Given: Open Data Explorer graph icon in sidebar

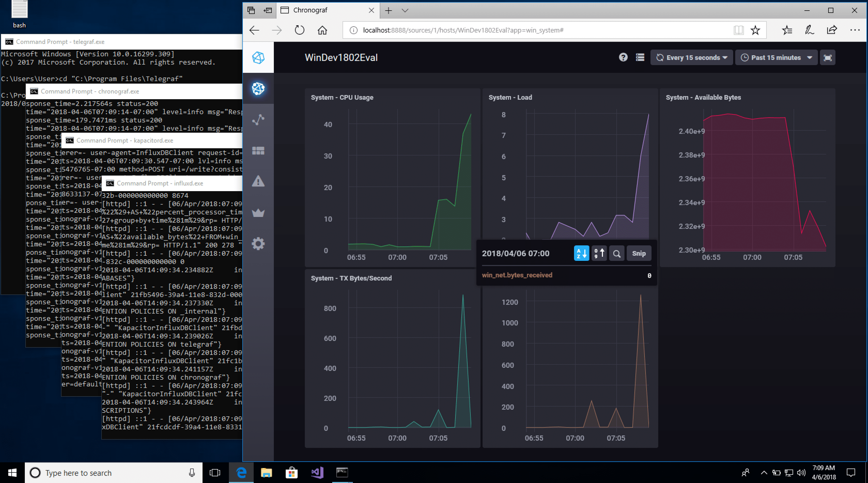Looking at the screenshot, I should 258,120.
